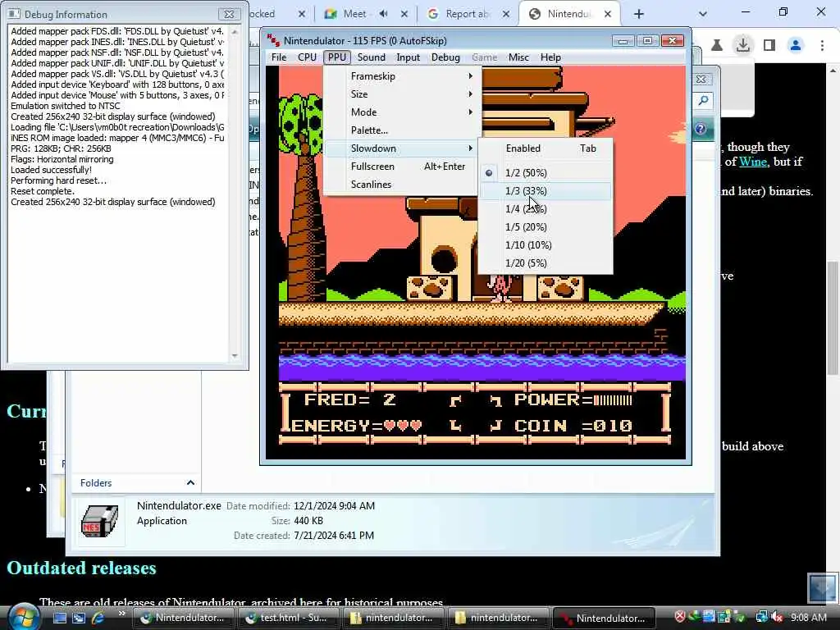
Task: Expand the Frameskip submenu
Action: [402, 76]
